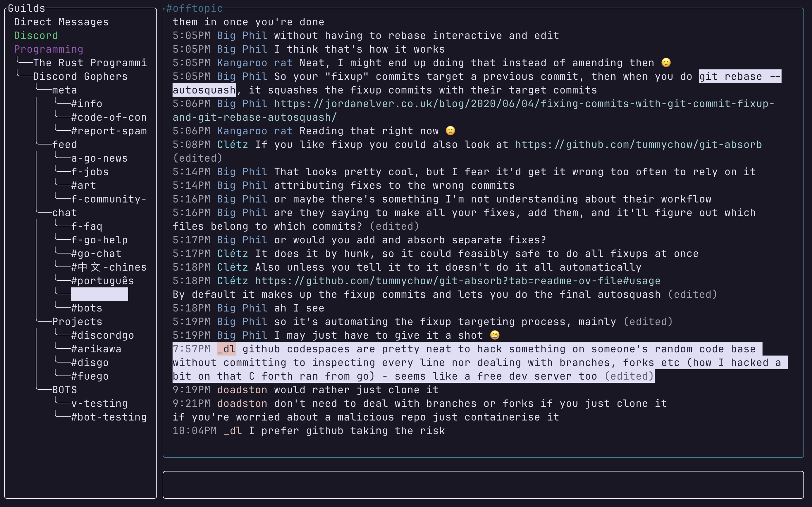812x507 pixels.
Task: Select the #discordgo project channel
Action: point(103,335)
